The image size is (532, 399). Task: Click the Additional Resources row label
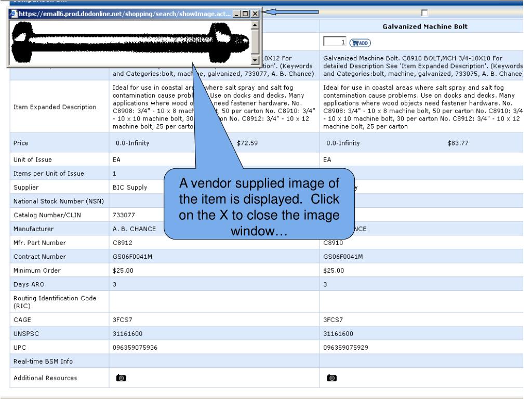point(45,378)
